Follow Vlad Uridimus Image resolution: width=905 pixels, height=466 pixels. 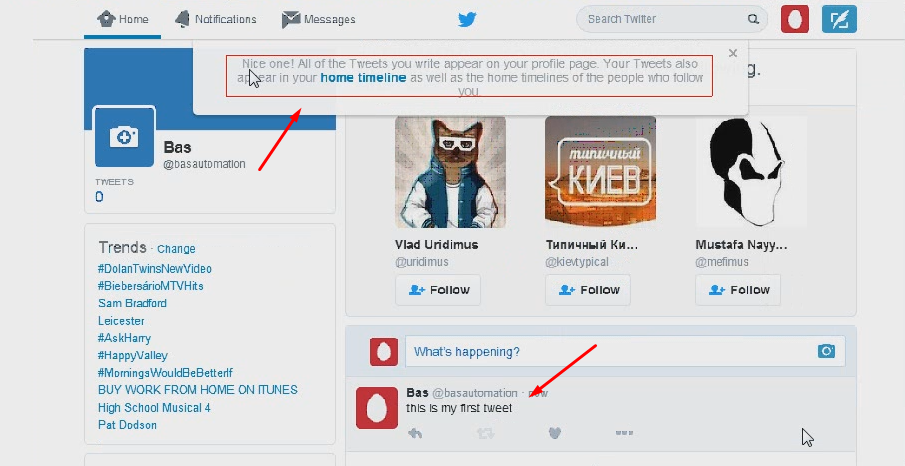[x=438, y=290]
